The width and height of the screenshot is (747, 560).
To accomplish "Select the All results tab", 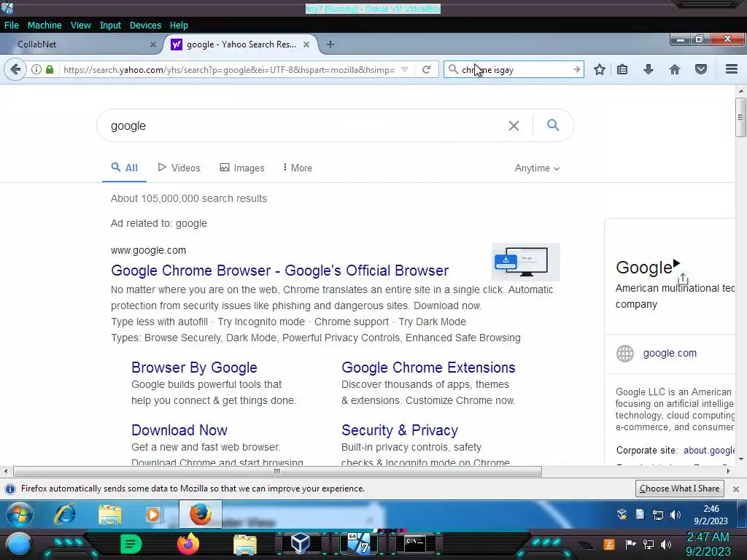I will click(124, 168).
